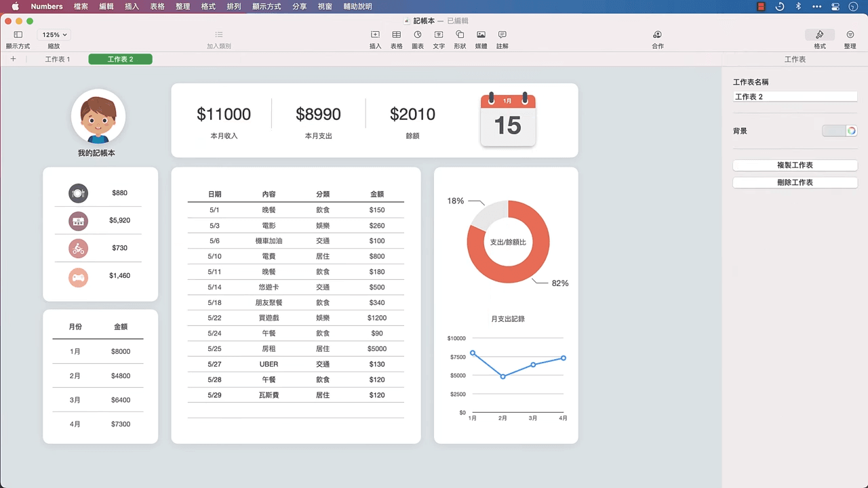Screen dimensions: 868x488
Task: Open the 格式 menu in menu bar
Action: point(208,6)
